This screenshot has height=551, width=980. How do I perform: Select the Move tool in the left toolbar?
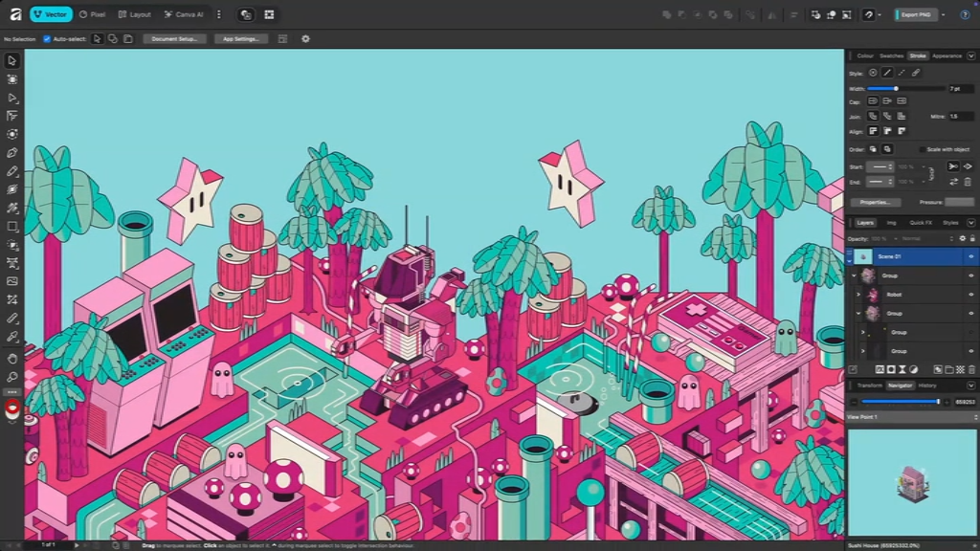(x=11, y=60)
